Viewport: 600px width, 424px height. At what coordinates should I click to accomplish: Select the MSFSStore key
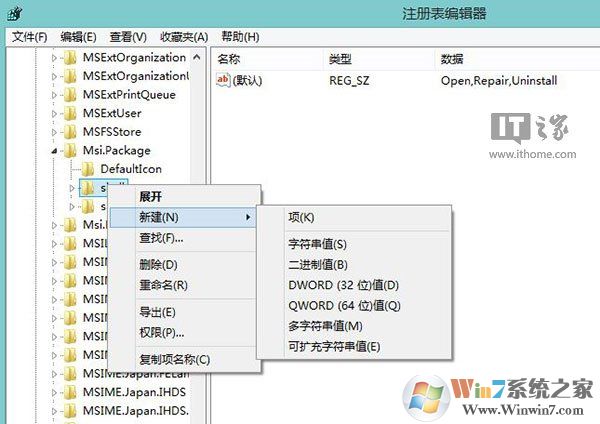112,132
